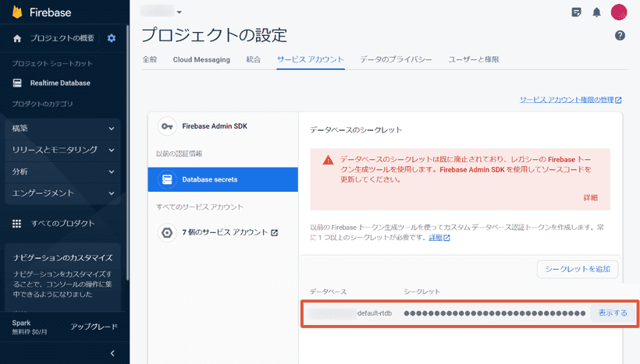The height and width of the screenshot is (364, 640).
Task: Collapse sidebar with chevron arrow
Action: [112, 353]
